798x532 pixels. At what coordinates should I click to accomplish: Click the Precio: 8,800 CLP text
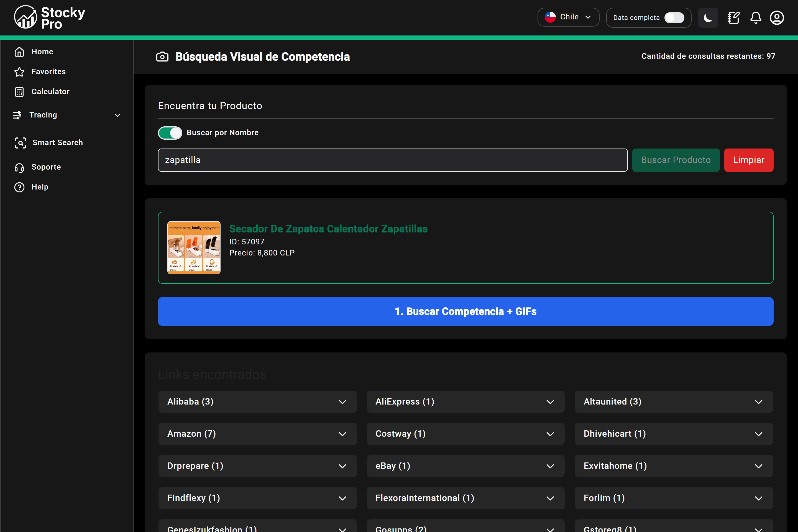(x=262, y=253)
